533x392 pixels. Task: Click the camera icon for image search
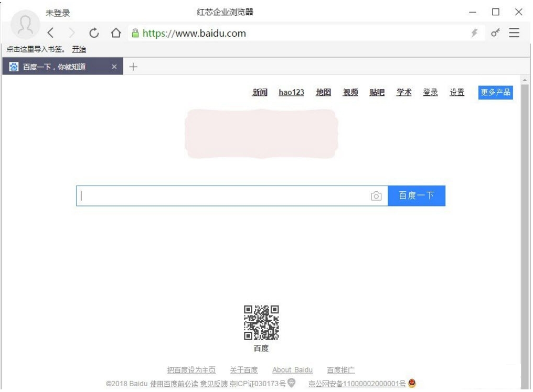point(376,195)
